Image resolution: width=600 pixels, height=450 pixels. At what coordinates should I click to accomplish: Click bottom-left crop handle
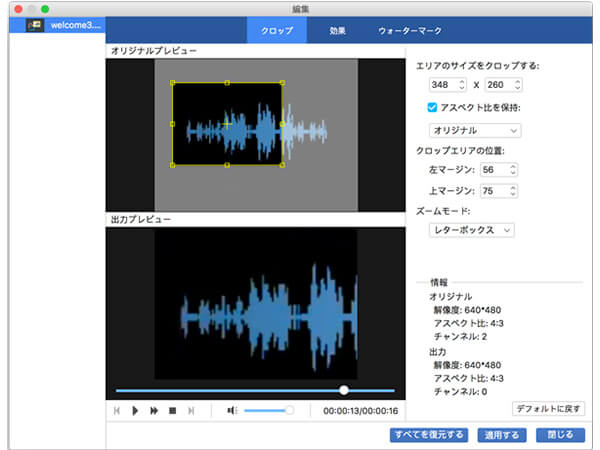(173, 165)
